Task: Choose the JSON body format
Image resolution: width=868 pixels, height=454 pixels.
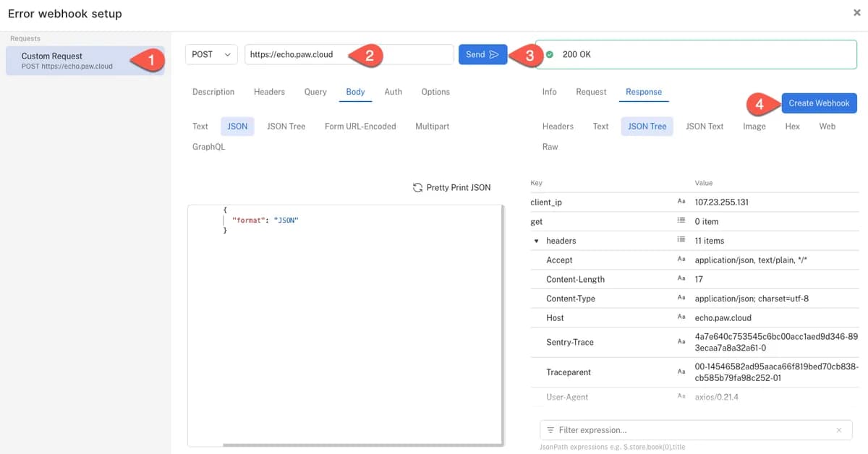Action: [237, 127]
